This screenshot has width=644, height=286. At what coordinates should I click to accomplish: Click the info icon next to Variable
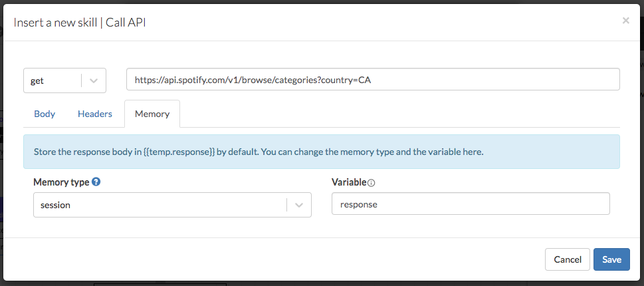(x=372, y=183)
